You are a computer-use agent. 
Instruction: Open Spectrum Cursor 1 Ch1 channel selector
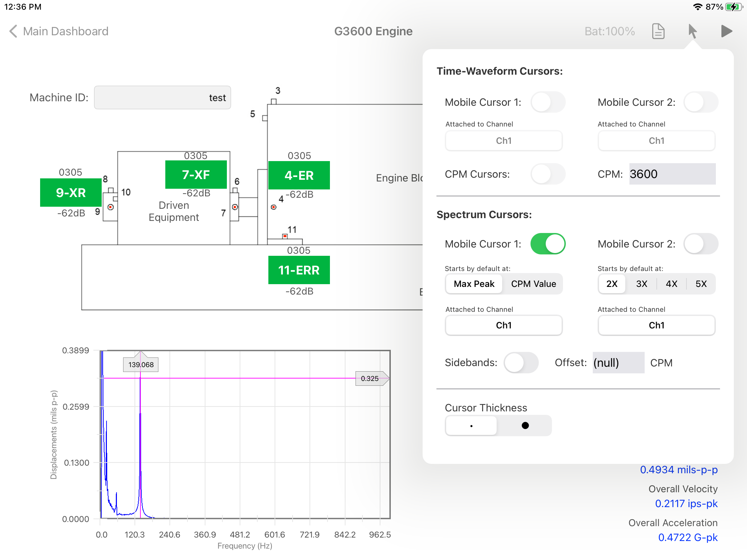tap(504, 325)
